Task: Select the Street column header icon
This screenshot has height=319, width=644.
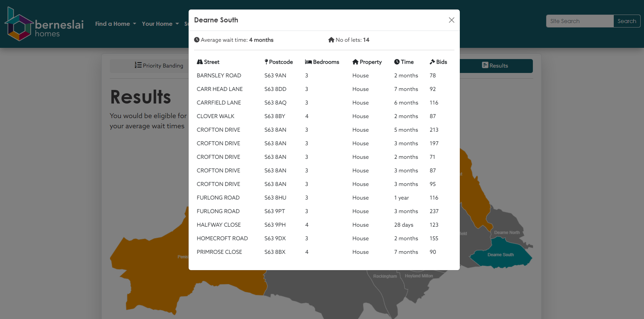Action: [x=199, y=62]
